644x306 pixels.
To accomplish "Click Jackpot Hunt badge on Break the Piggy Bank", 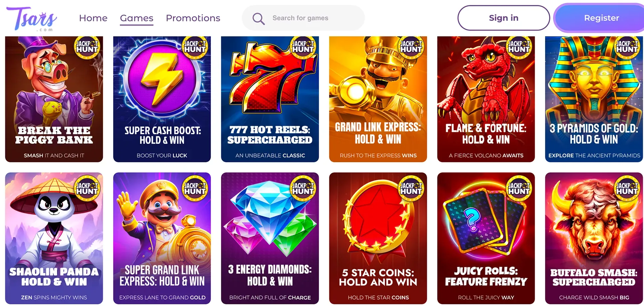I will [x=87, y=47].
